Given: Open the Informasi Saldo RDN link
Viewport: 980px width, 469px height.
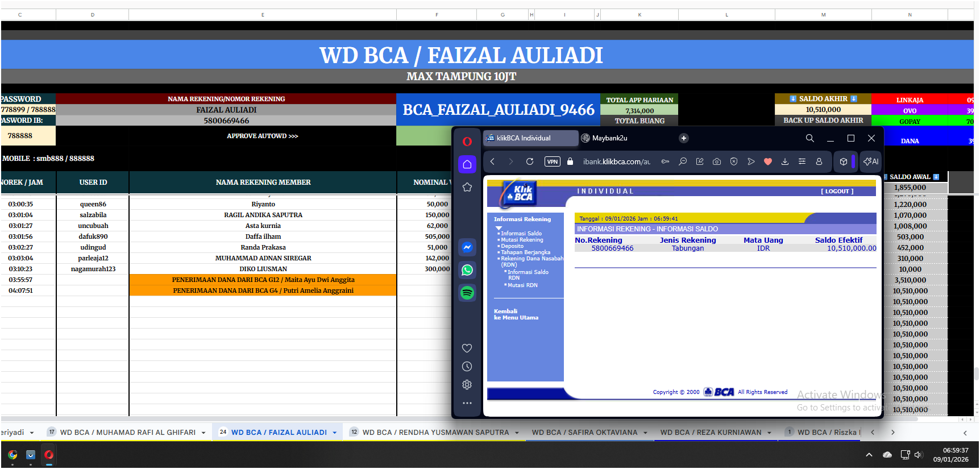Looking at the screenshot, I should [x=528, y=275].
